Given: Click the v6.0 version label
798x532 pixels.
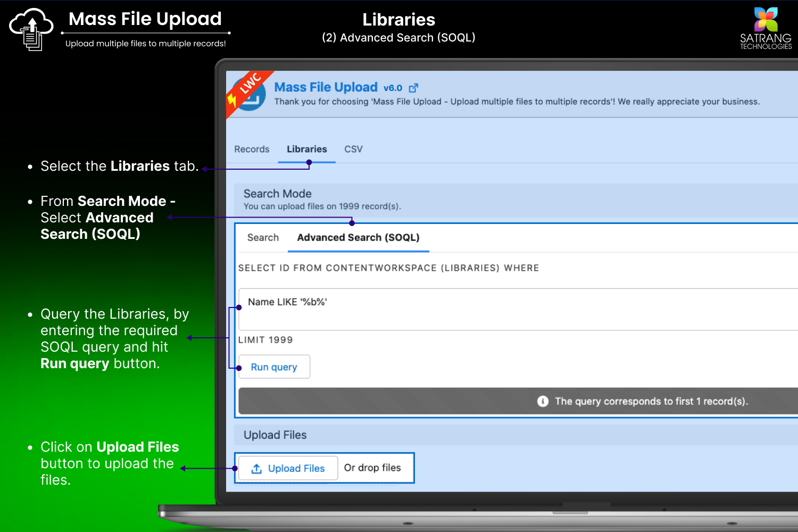Looking at the screenshot, I should point(393,88).
